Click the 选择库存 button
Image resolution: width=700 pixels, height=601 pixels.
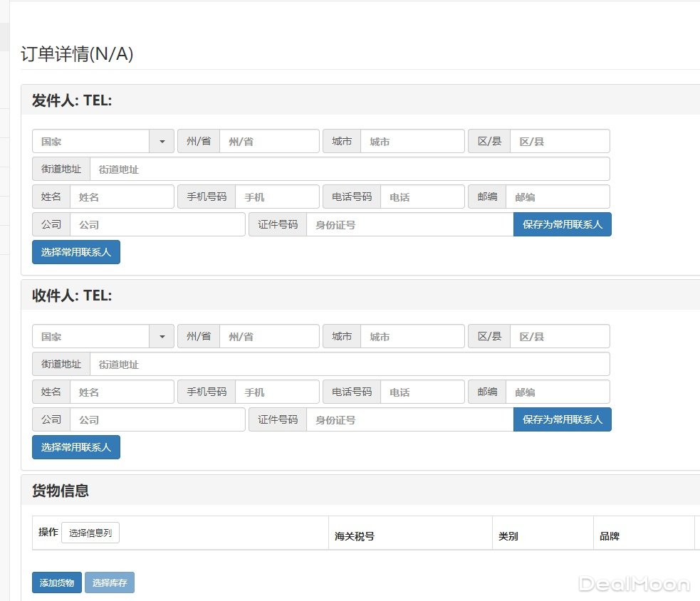pyautogui.click(x=110, y=582)
